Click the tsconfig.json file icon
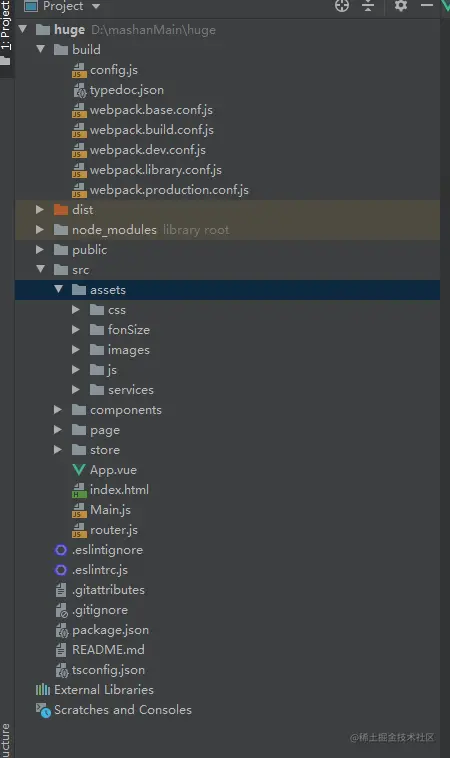450x758 pixels. pos(61,670)
